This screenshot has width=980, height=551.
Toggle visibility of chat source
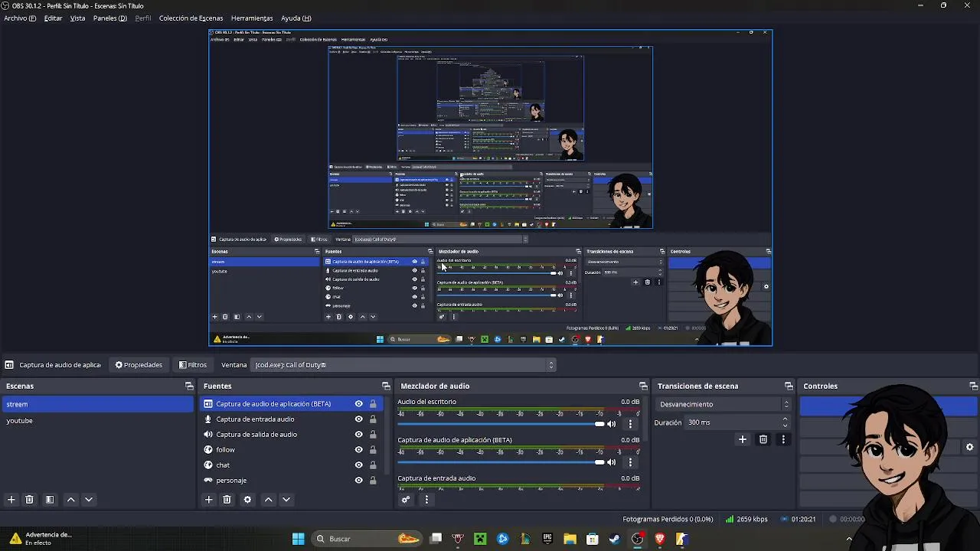[358, 465]
